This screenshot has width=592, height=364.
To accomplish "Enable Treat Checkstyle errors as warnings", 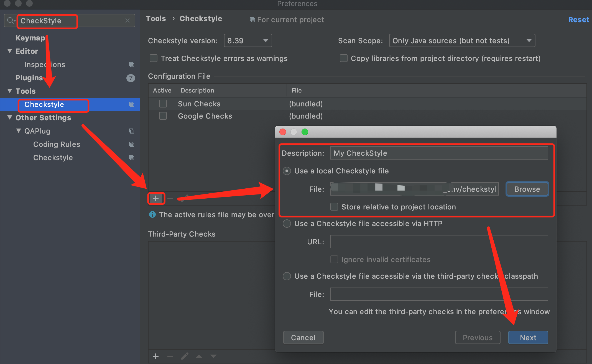I will coord(153,58).
